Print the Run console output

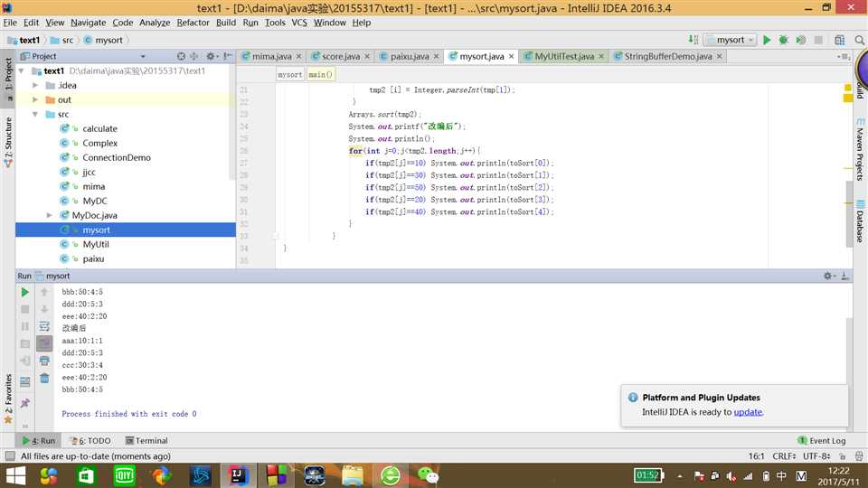click(x=44, y=361)
